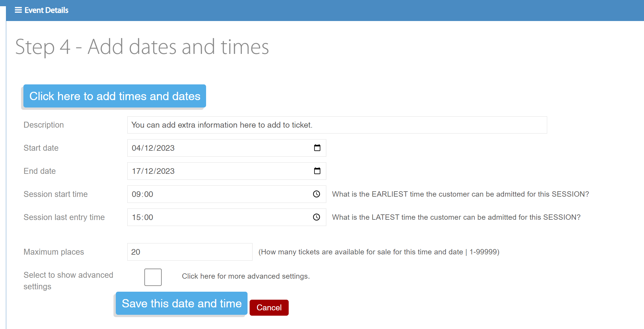
Task: Click the year portion of End date
Action: 166,171
